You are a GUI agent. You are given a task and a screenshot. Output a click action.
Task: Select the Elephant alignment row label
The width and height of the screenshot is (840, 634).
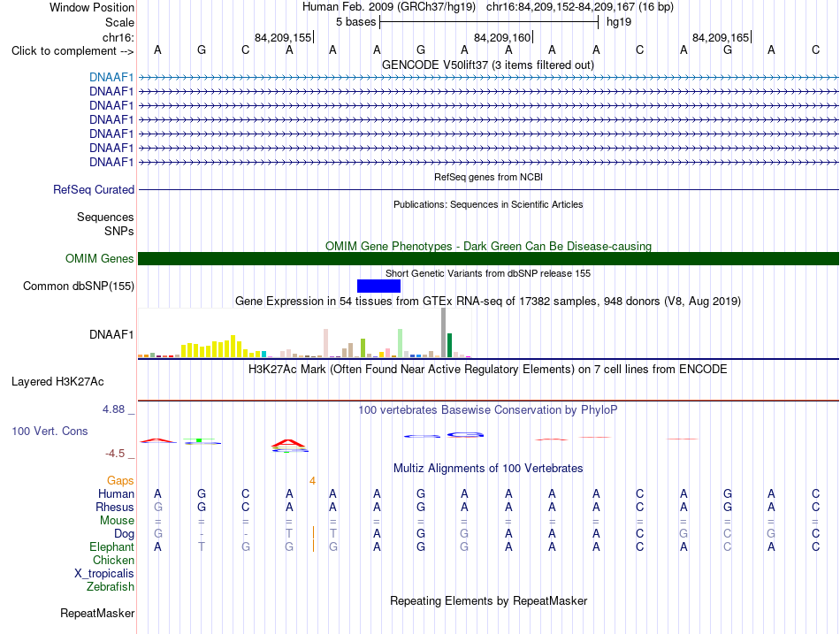point(111,547)
